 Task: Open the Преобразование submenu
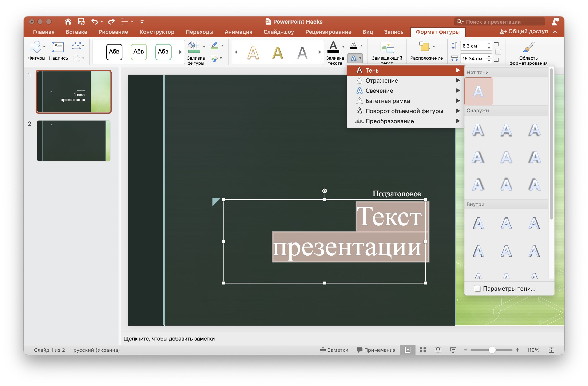tap(405, 121)
